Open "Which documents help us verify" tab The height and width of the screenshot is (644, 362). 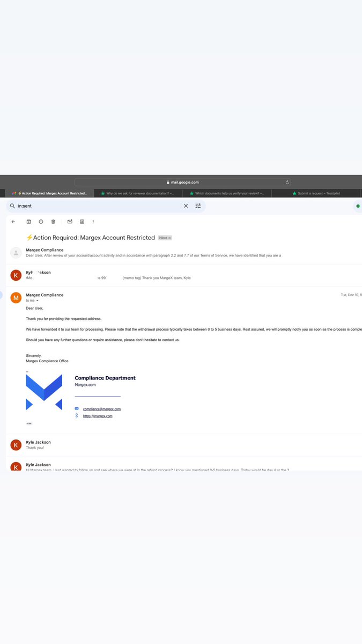pos(226,193)
